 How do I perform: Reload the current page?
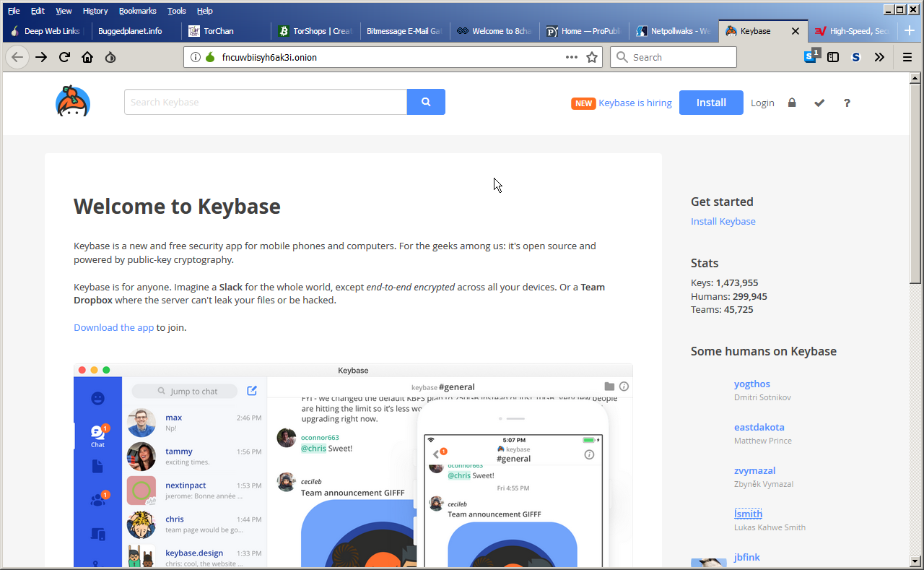click(x=64, y=57)
